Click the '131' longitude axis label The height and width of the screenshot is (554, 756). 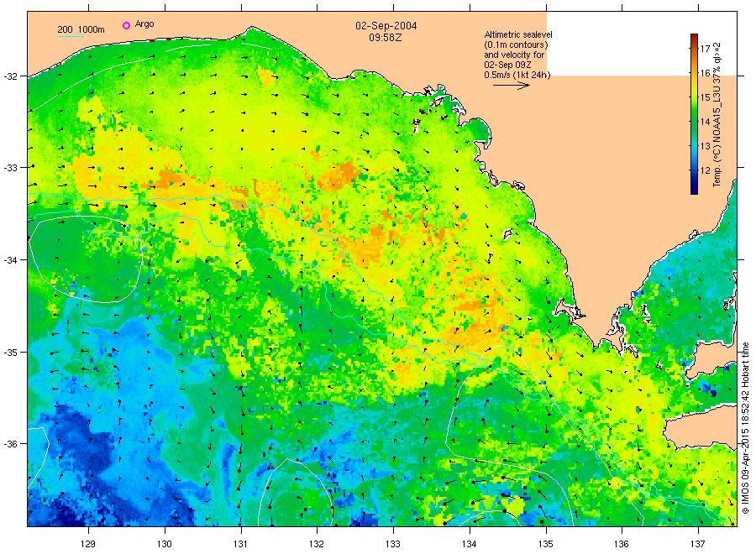(240, 545)
